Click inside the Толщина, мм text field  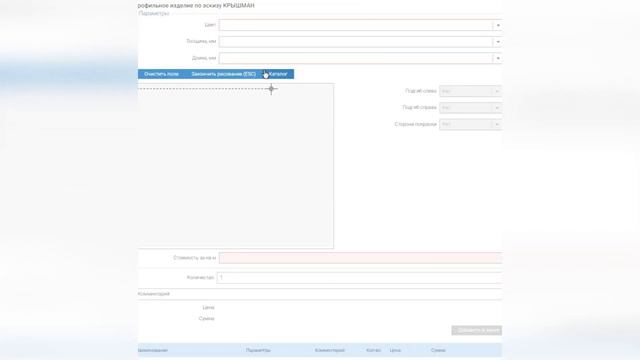[x=356, y=42]
